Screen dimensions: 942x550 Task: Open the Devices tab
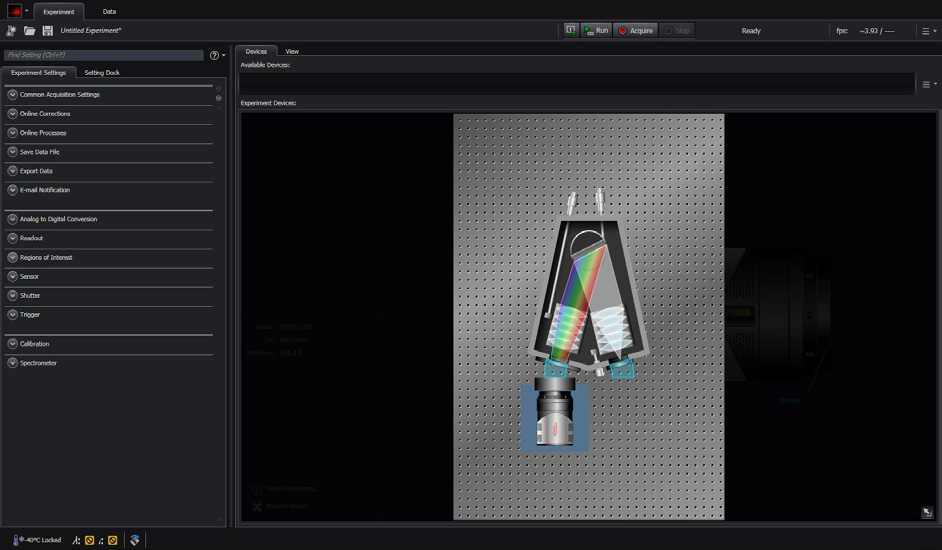(x=256, y=52)
